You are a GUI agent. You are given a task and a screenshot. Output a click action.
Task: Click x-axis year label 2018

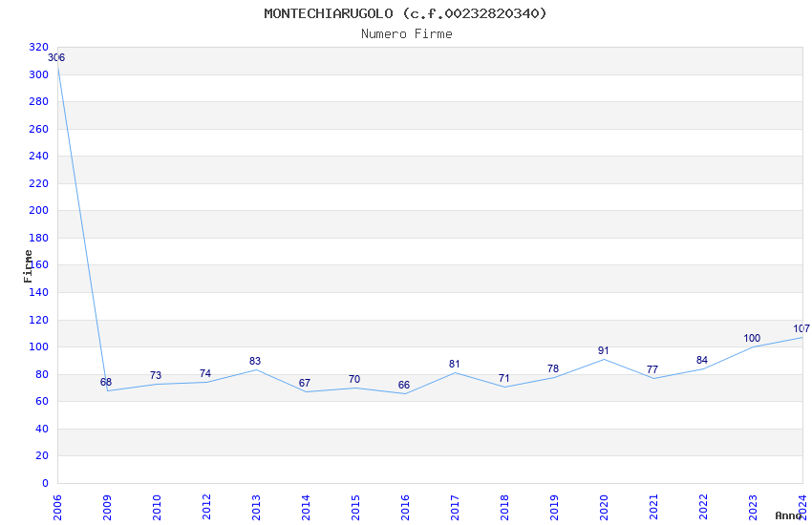click(504, 508)
